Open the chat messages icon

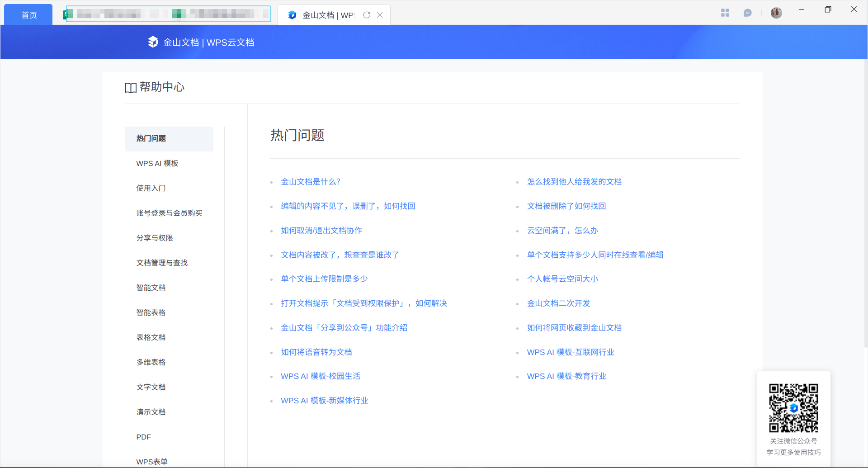(x=748, y=13)
